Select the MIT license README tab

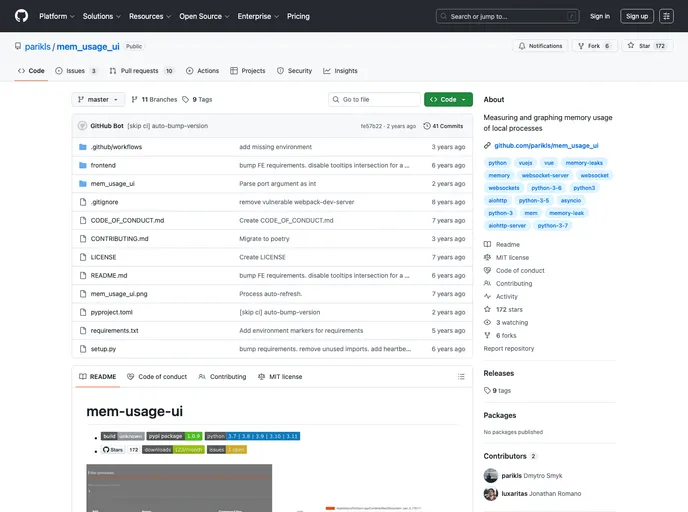coord(280,377)
